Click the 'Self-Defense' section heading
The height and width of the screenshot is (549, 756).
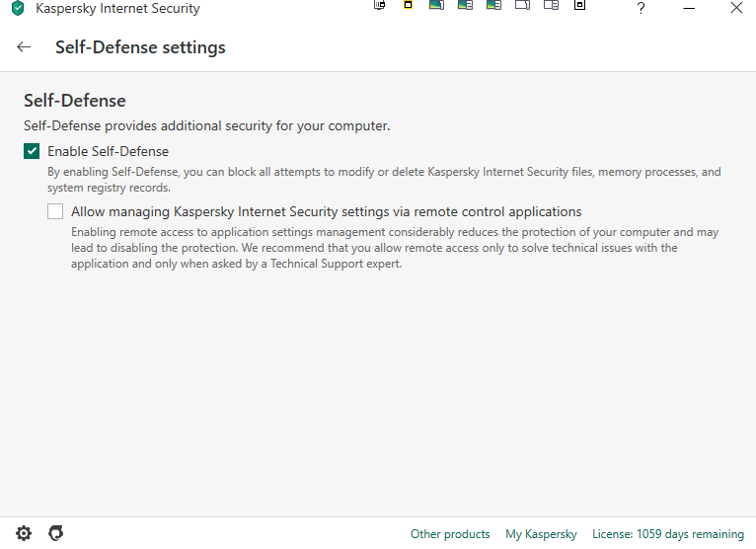pyautogui.click(x=75, y=101)
